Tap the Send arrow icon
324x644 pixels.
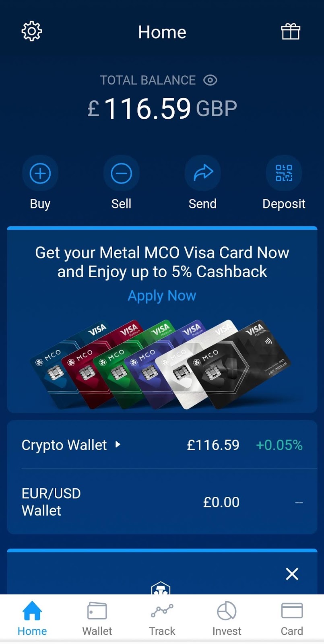tap(202, 173)
